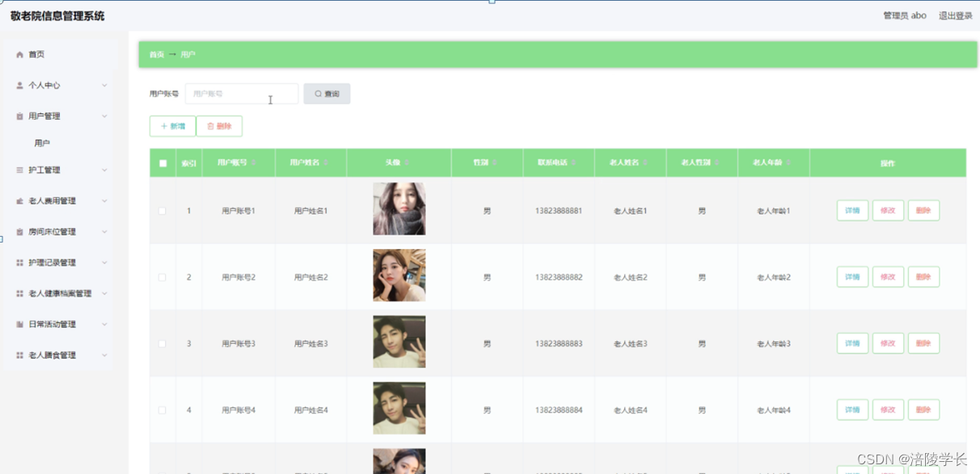Click 修改 for 用户账号4 row
This screenshot has height=474, width=980.
pyautogui.click(x=888, y=409)
